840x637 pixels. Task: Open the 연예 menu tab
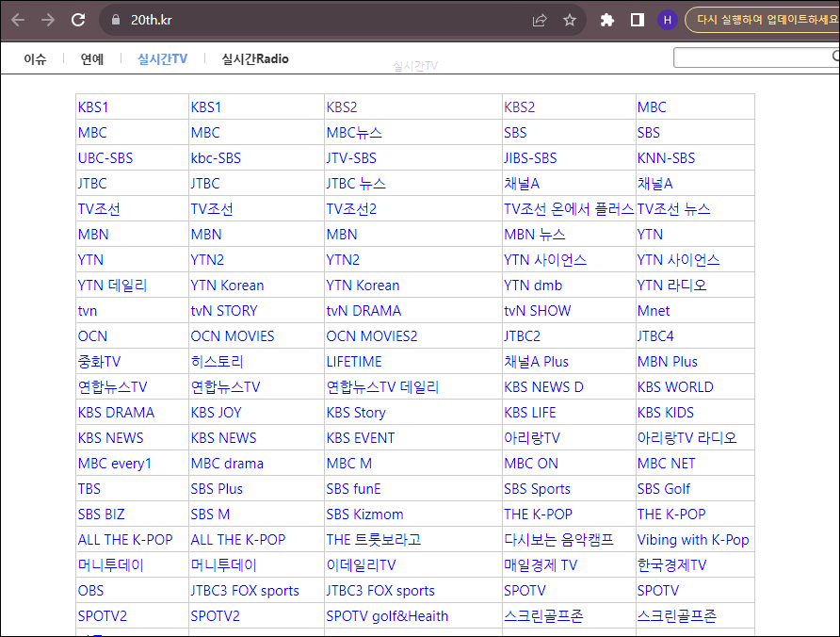tap(92, 59)
